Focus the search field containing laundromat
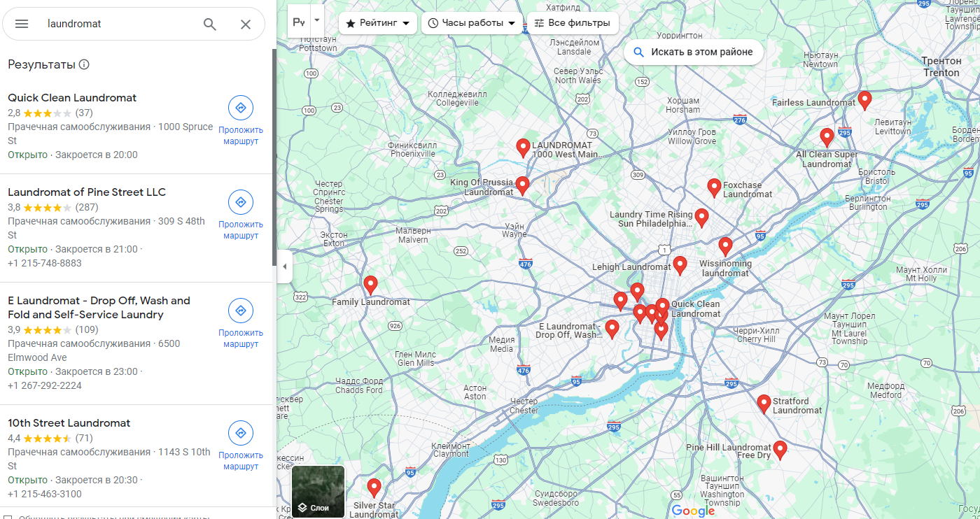This screenshot has height=519, width=980. 119,24
